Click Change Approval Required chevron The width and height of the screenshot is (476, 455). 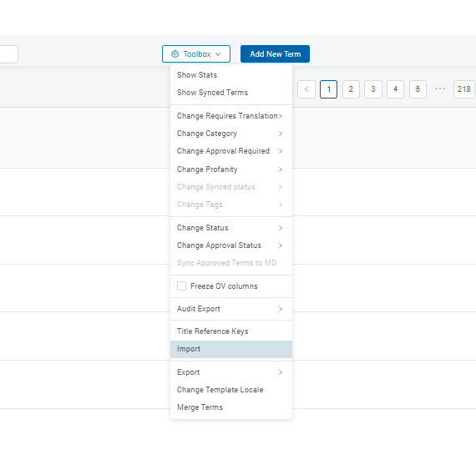point(281,151)
